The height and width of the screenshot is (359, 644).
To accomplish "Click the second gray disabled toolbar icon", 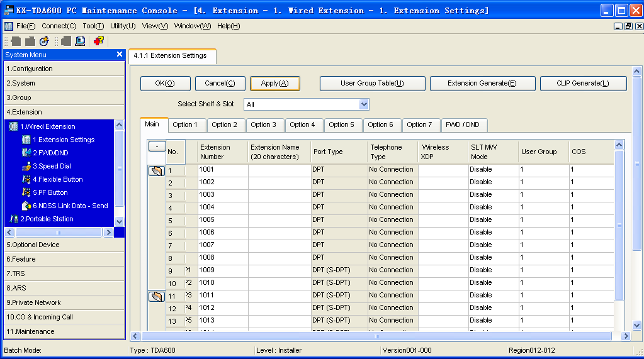I will (30, 41).
